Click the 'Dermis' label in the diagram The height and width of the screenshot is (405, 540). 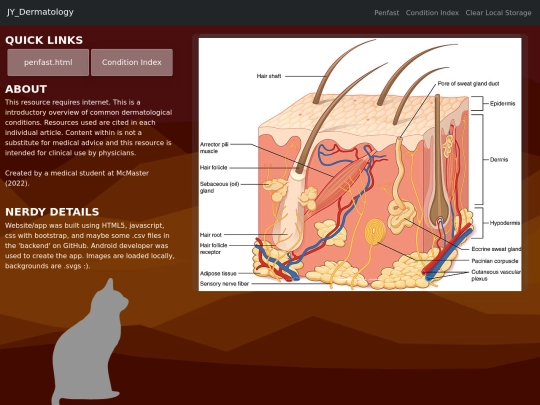pos(499,160)
